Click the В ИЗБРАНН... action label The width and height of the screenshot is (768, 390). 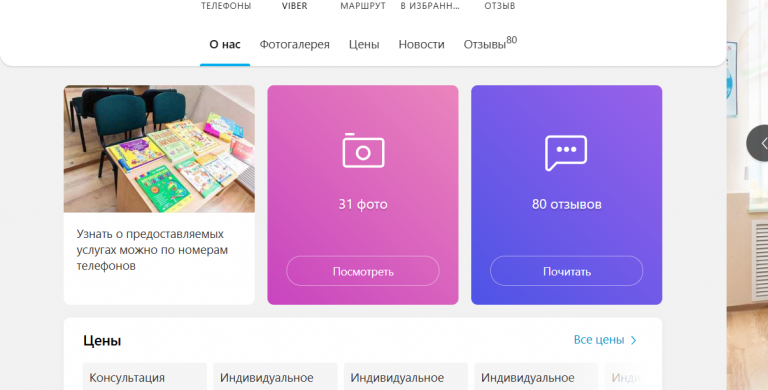coord(430,6)
